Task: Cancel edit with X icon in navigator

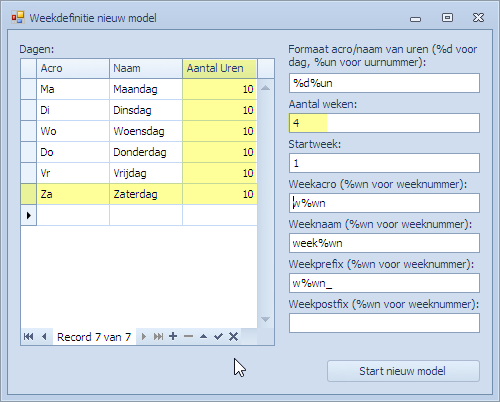Action: (x=233, y=337)
